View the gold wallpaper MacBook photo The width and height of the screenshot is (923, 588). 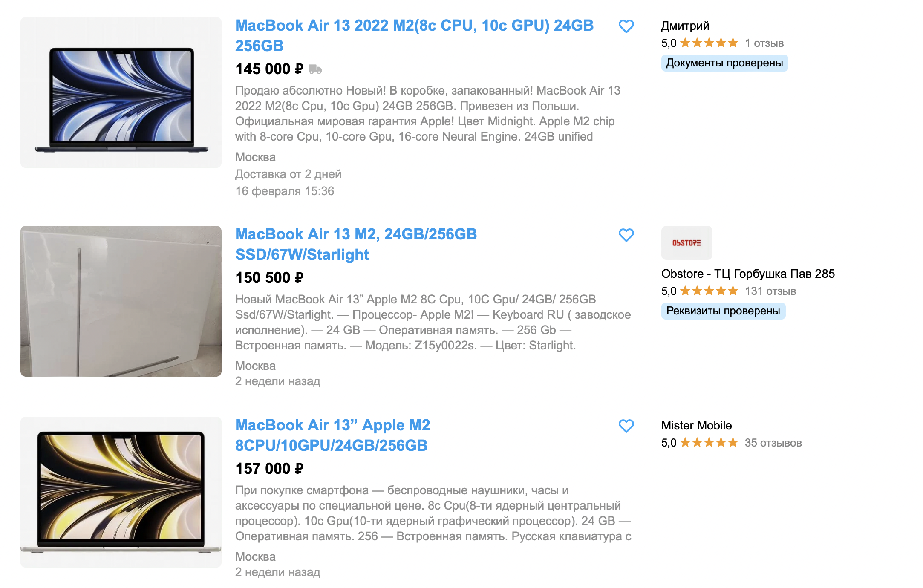click(x=121, y=492)
